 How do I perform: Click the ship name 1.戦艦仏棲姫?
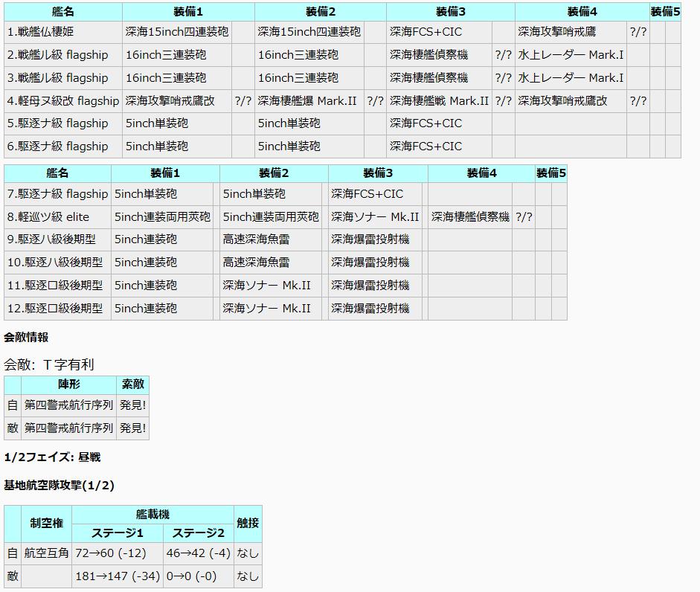[x=41, y=32]
